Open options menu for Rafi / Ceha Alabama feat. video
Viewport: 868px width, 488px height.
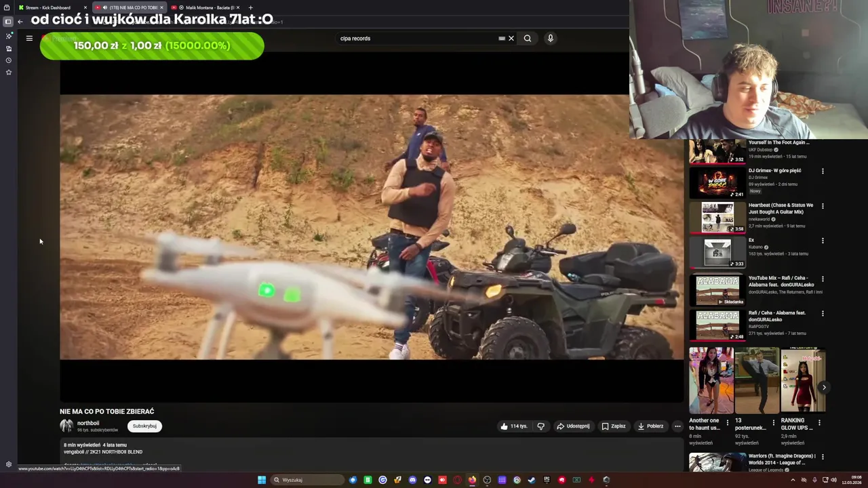pyautogui.click(x=823, y=313)
